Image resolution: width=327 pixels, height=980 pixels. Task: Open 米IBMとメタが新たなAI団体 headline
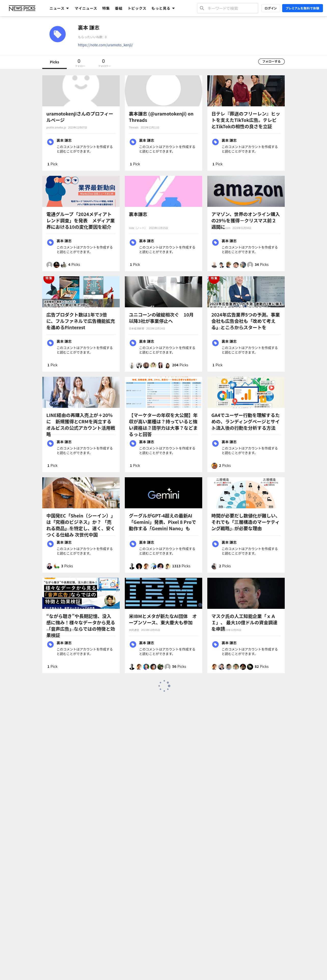coord(163,619)
